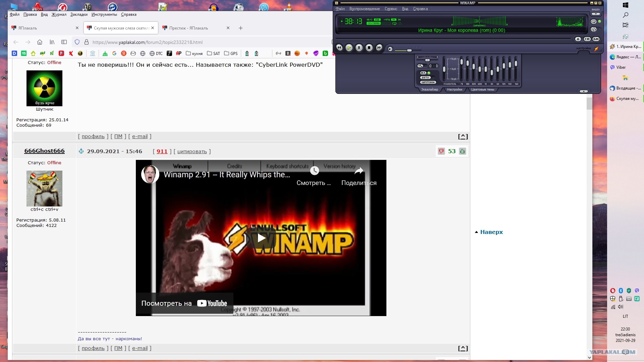Open post rating number 911 link
The width and height of the screenshot is (644, 362).
[x=162, y=152]
